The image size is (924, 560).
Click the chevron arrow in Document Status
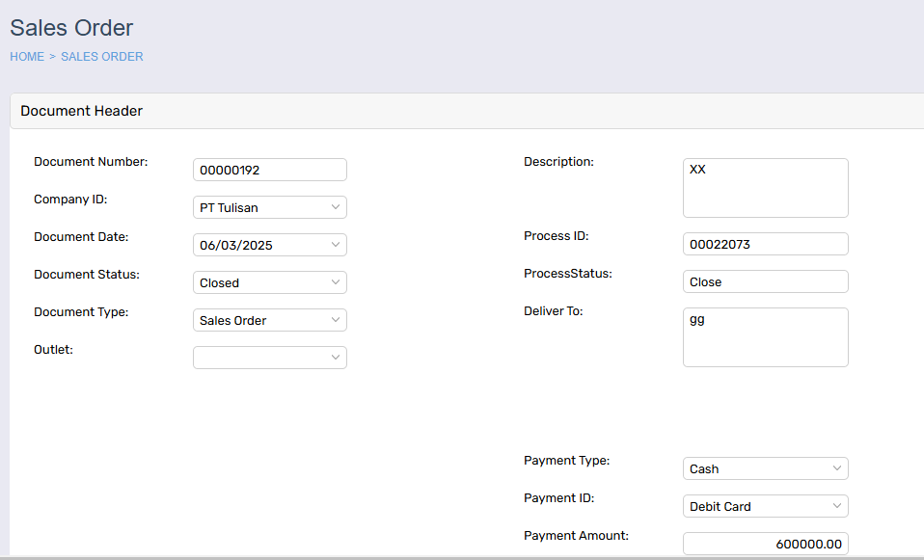[336, 282]
